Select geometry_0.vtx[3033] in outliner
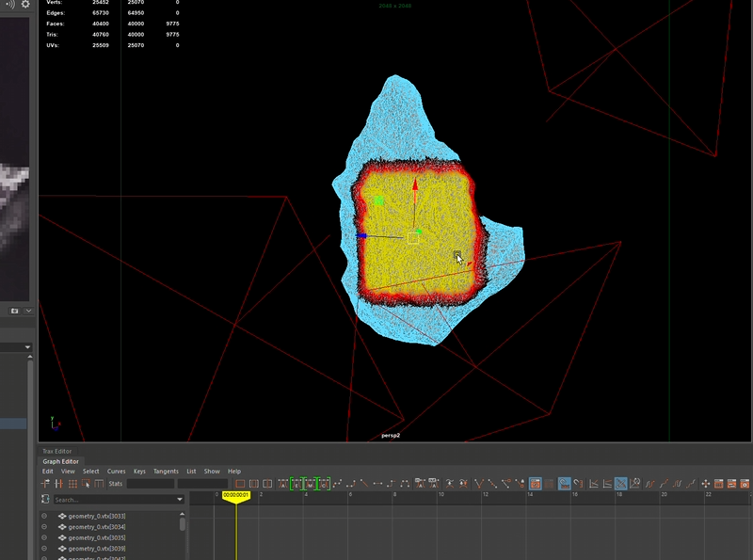This screenshot has width=753, height=560. click(97, 516)
